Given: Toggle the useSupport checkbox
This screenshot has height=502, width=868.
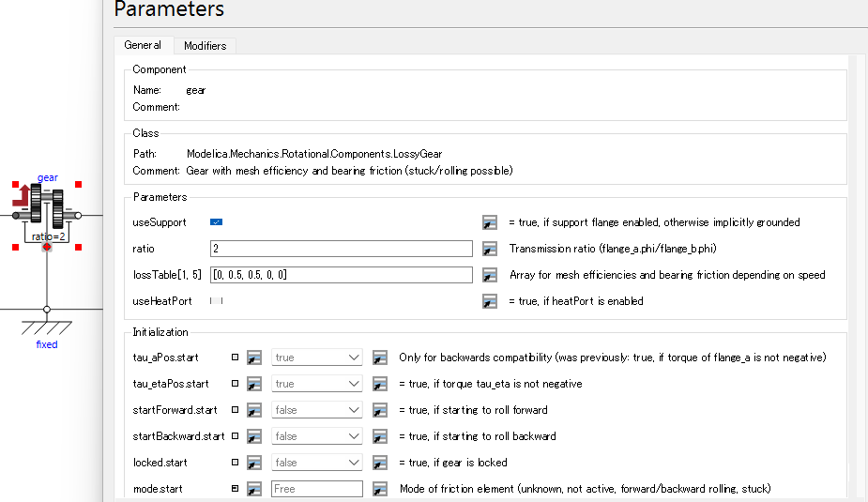Looking at the screenshot, I should 216,222.
